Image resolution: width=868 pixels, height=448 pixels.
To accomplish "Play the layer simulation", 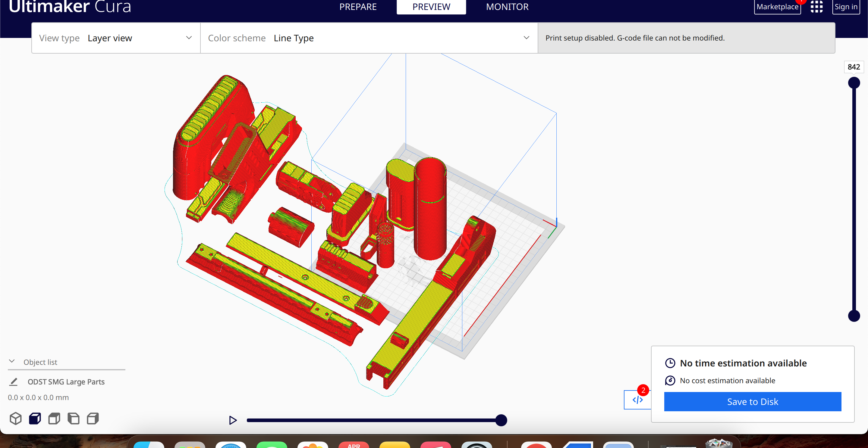I will click(232, 420).
